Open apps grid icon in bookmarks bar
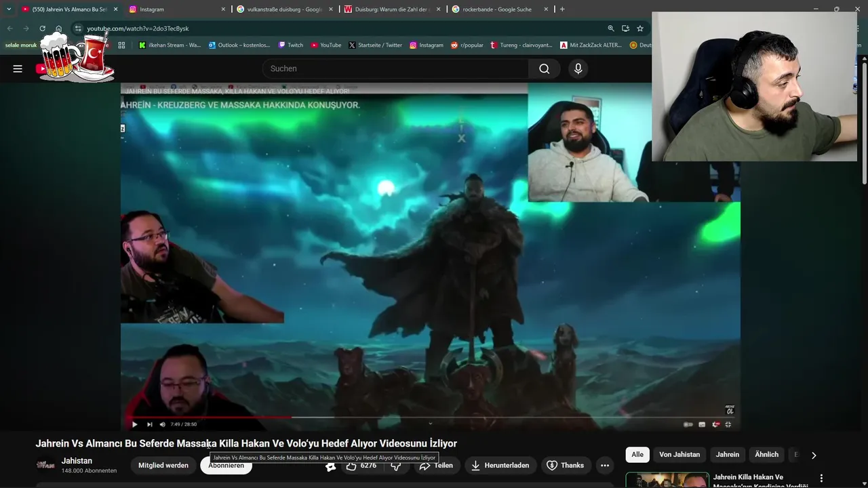This screenshot has height=488, width=868. click(x=121, y=45)
